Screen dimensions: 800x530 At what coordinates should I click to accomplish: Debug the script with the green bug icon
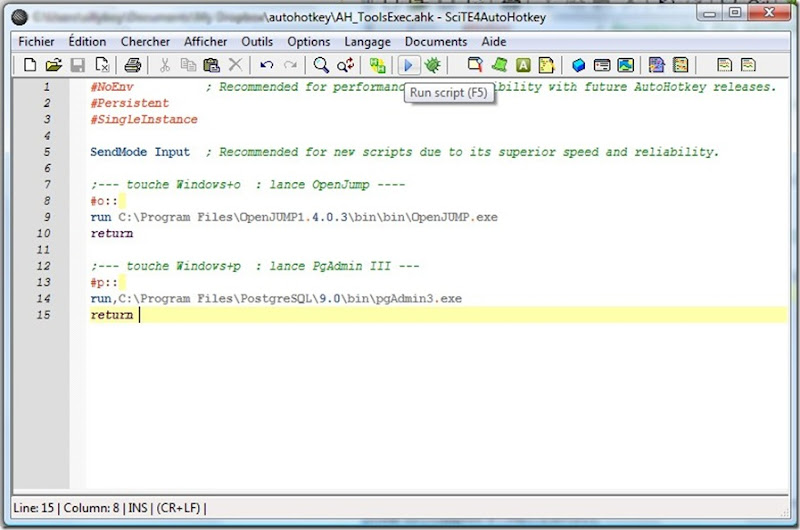433,65
